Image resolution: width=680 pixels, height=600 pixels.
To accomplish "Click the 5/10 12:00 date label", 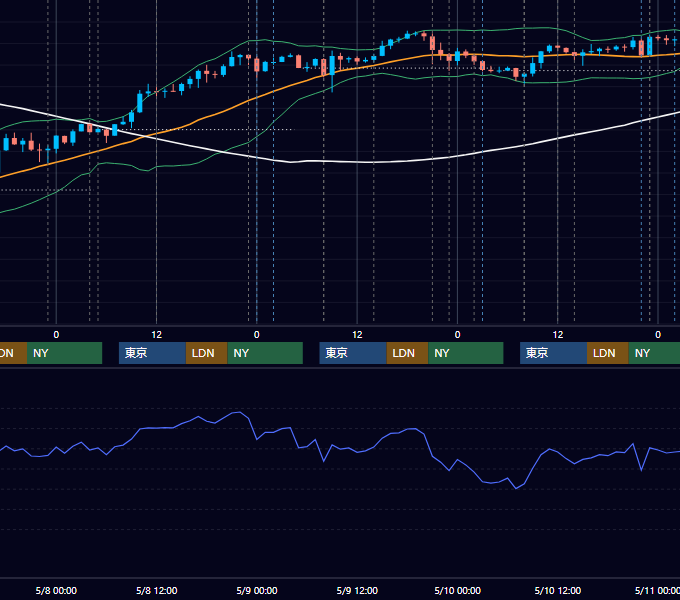I will (558, 590).
